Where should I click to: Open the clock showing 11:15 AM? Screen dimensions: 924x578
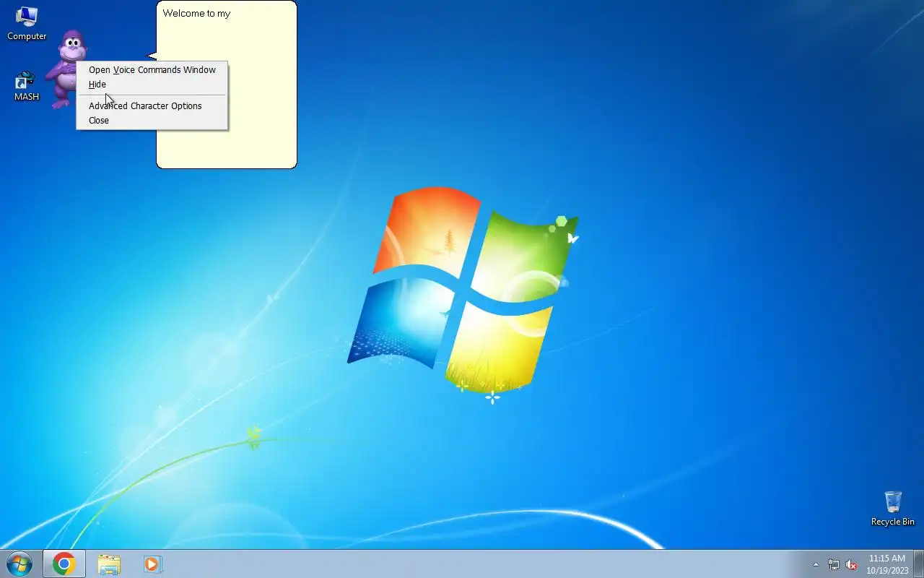[x=887, y=564]
